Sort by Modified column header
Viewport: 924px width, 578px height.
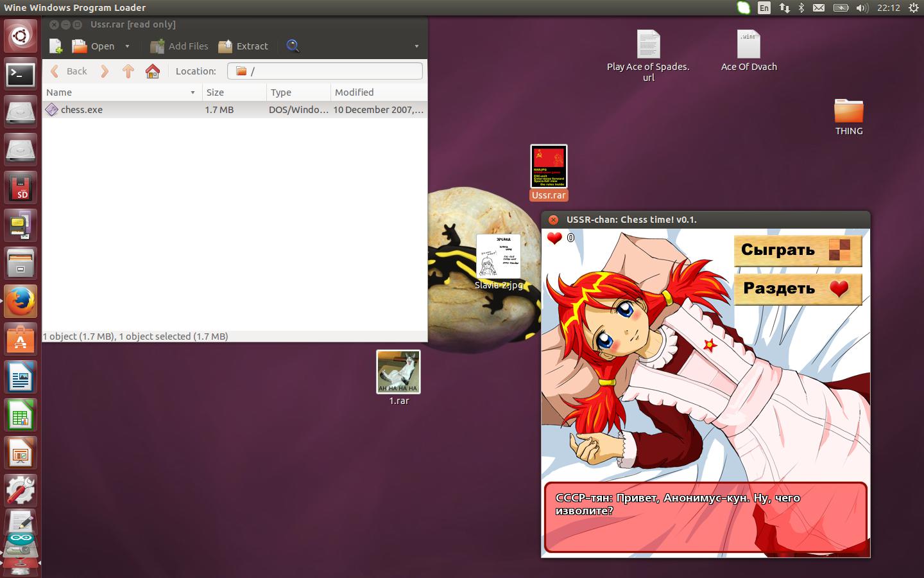coord(379,92)
